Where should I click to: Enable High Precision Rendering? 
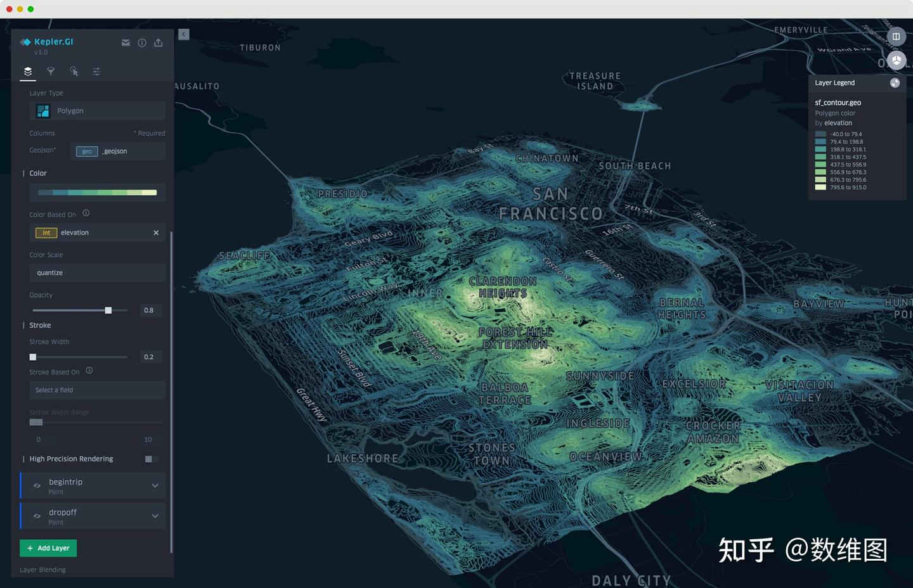[150, 459]
